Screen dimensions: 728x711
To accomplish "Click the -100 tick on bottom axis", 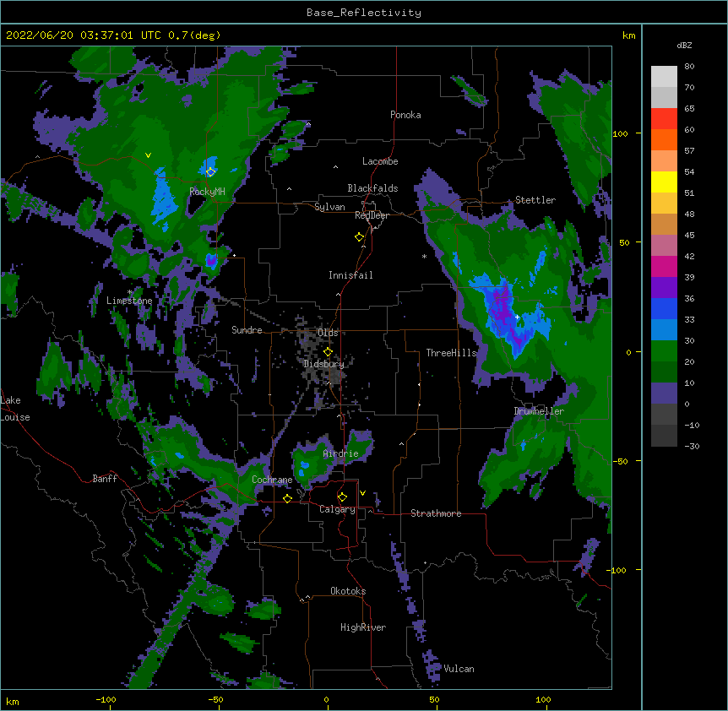I will point(106,699).
